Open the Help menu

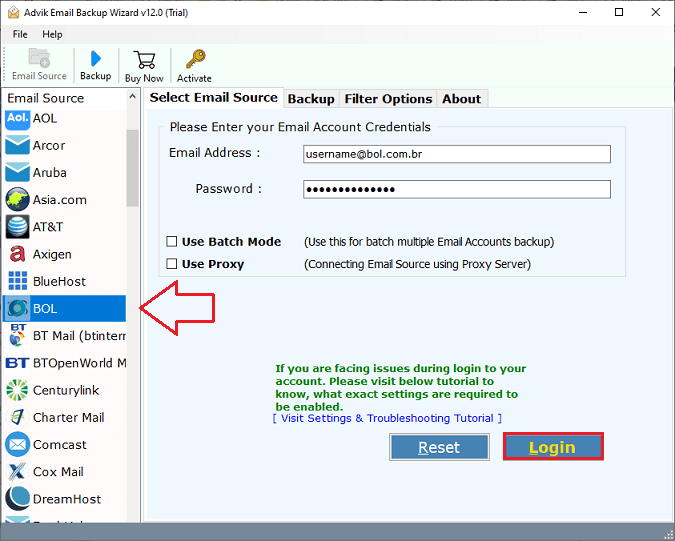52,34
